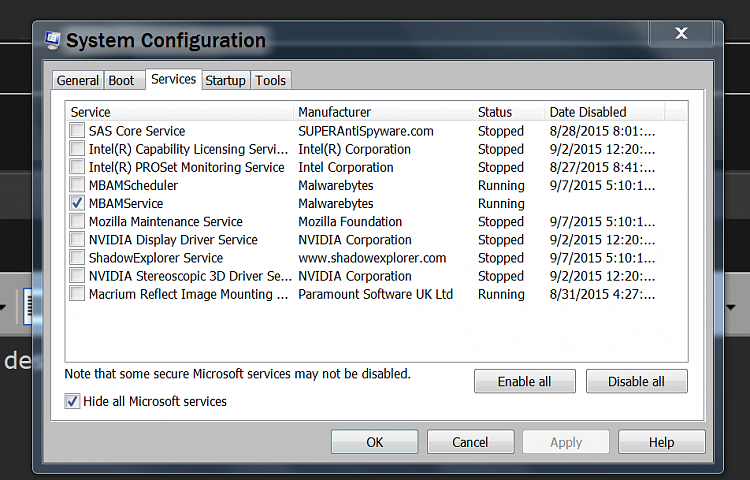Open Help for System Configuration
Viewport: 750px width, 480px height.
pyautogui.click(x=662, y=442)
